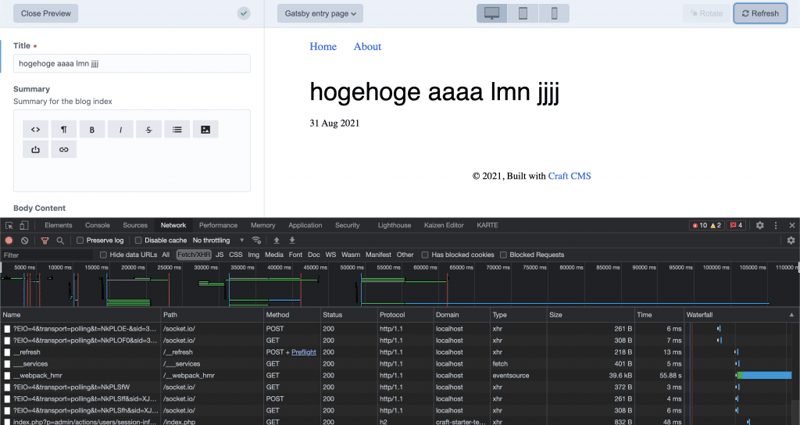Click into the Title input field
Screen dimensions: 800x425
[132, 63]
